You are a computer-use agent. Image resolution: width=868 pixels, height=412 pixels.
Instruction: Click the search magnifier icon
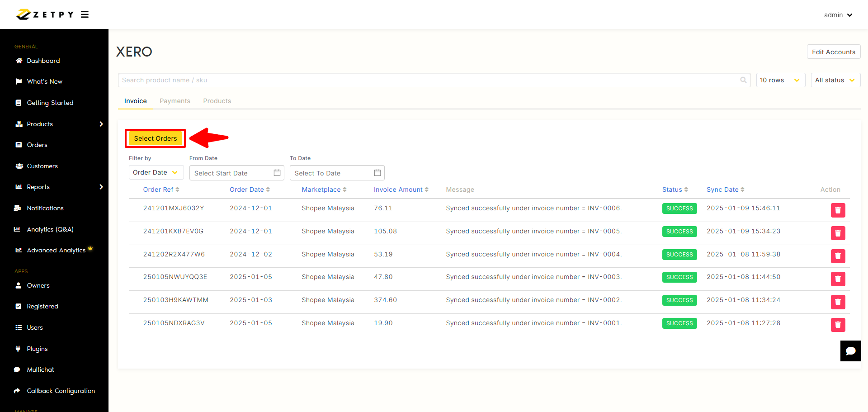tap(743, 80)
